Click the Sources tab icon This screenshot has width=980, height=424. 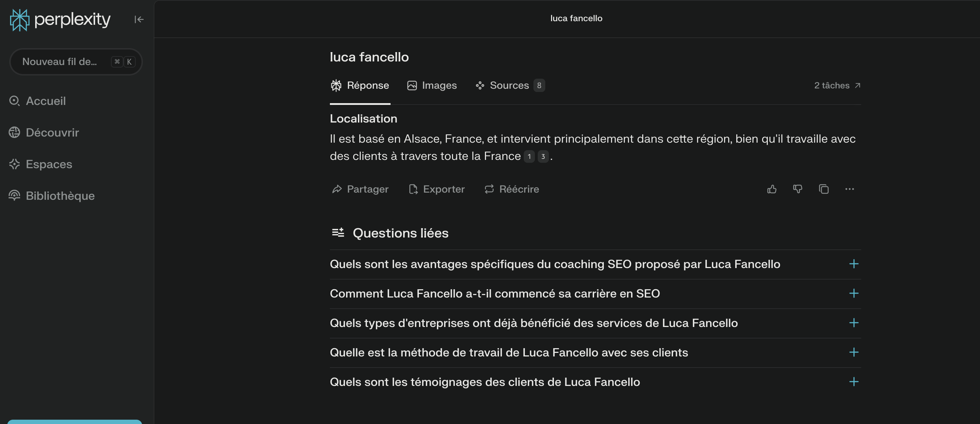point(480,85)
